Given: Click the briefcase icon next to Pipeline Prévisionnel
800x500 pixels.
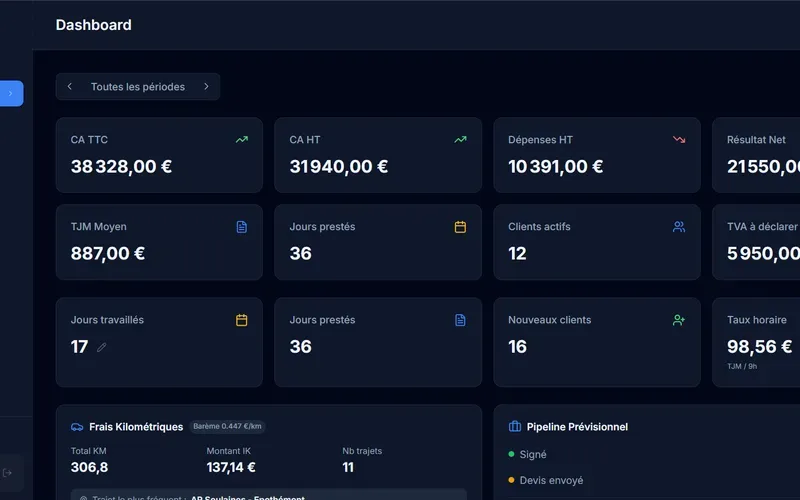Looking at the screenshot, I should [x=515, y=427].
